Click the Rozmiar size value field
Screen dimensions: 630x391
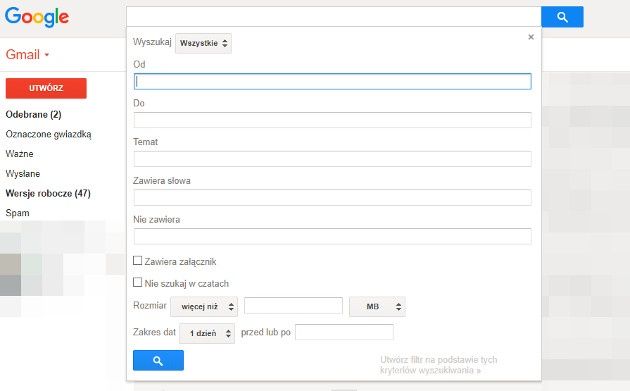click(293, 306)
